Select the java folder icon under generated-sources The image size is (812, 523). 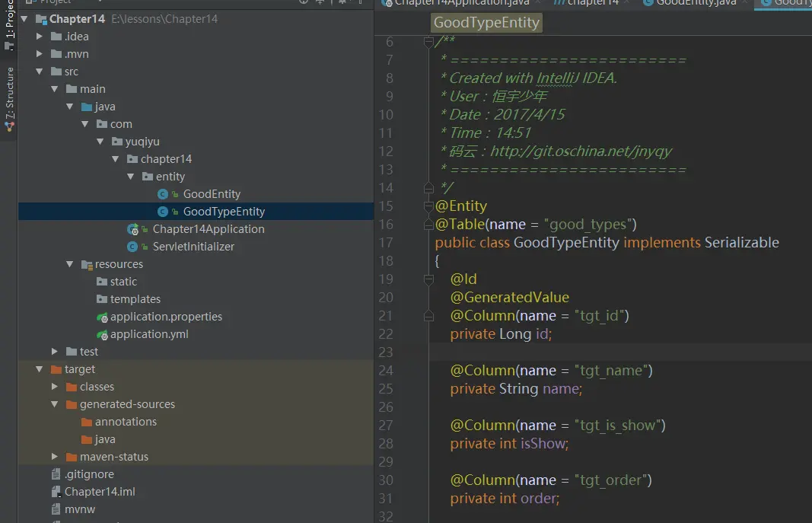87,439
